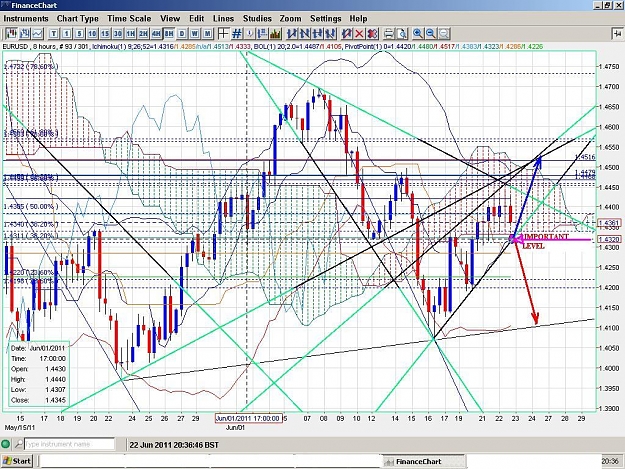Viewport: 625px width, 469px height.
Task: Select the fourth line drawing tool icon
Action: [330, 33]
